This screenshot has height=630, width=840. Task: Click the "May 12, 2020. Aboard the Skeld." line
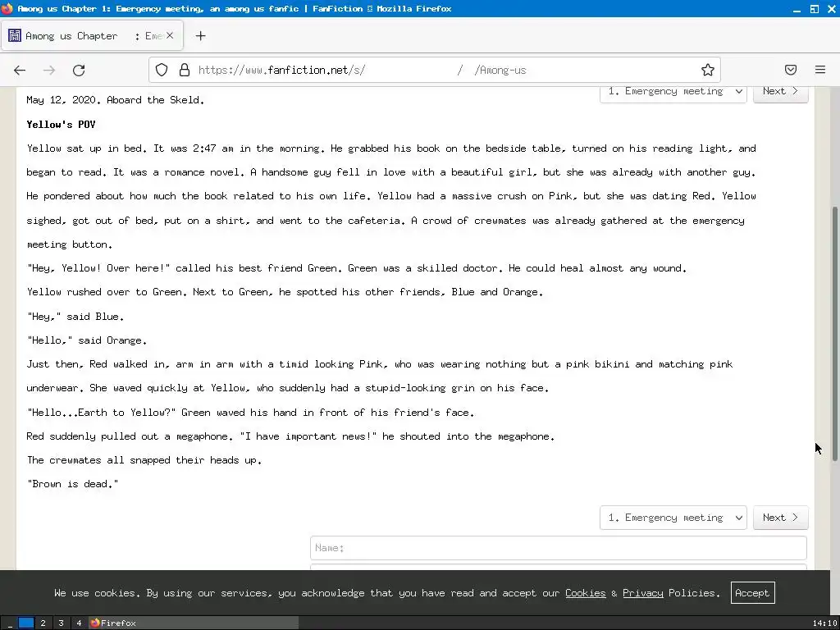tap(115, 100)
